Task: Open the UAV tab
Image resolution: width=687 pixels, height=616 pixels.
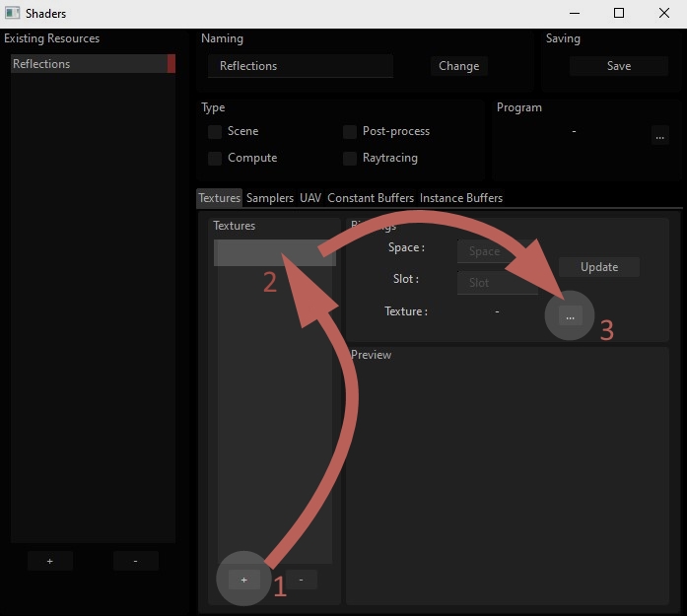Action: (310, 198)
